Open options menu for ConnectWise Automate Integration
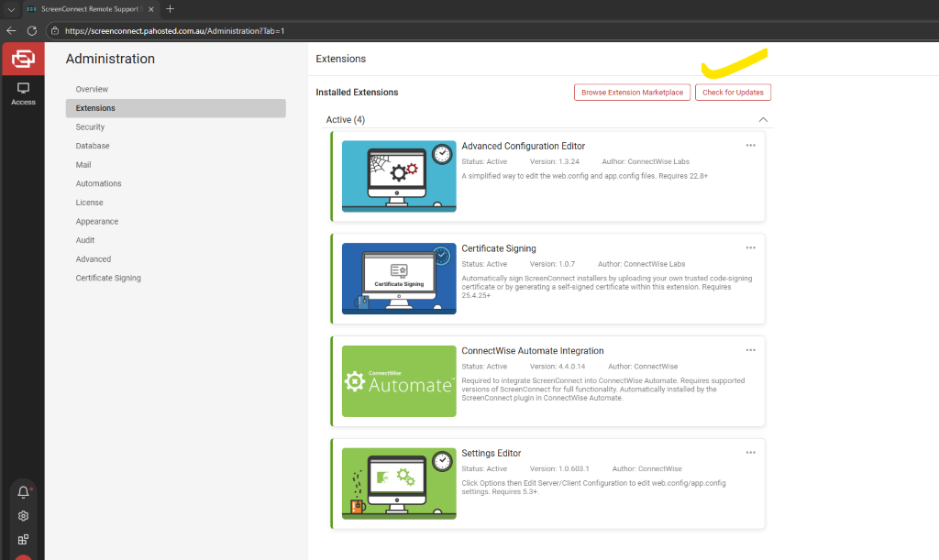 point(750,350)
